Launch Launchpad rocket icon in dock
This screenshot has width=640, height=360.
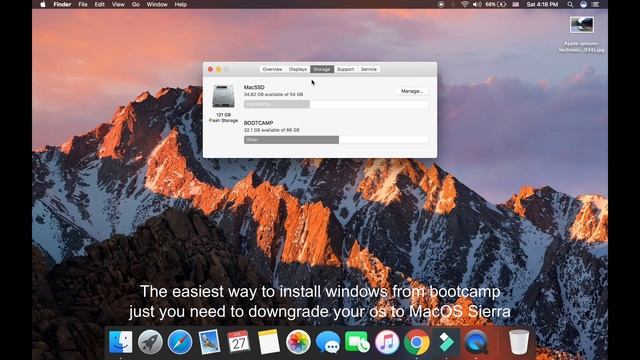point(150,342)
